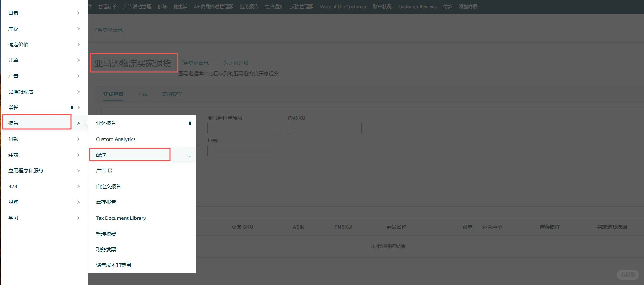The height and width of the screenshot is (285, 644).
Task: Click the 未找到任何结果 message
Action: click(x=388, y=246)
